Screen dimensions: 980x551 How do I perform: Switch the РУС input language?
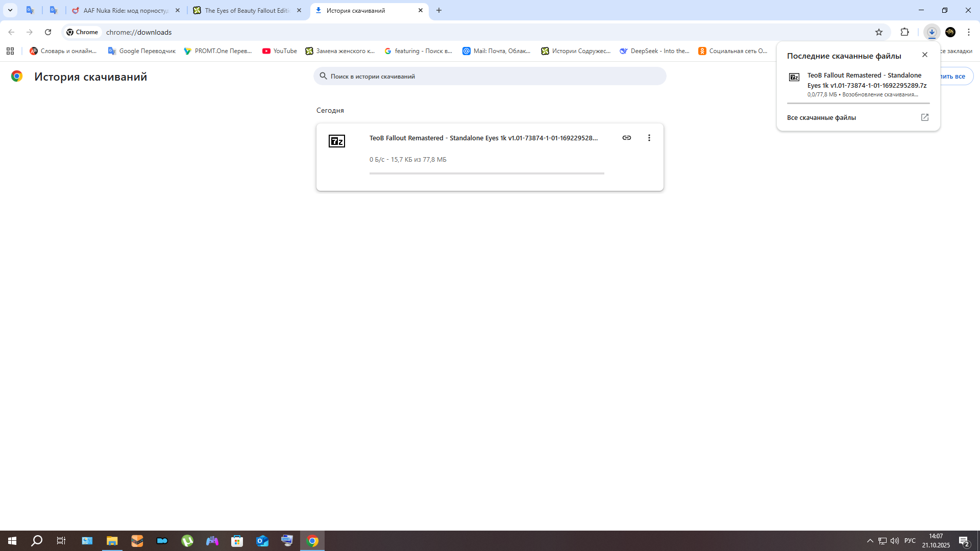click(910, 541)
